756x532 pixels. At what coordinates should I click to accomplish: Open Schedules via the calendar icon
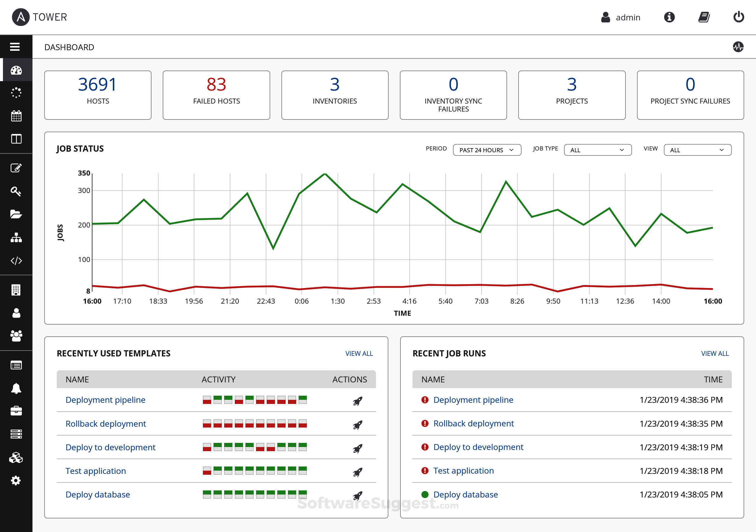pos(16,115)
